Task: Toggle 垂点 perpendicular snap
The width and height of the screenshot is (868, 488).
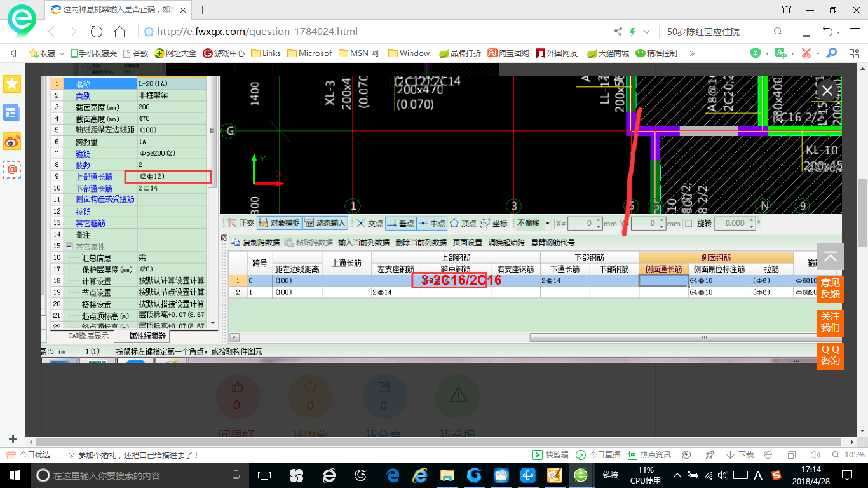Action: [x=400, y=223]
